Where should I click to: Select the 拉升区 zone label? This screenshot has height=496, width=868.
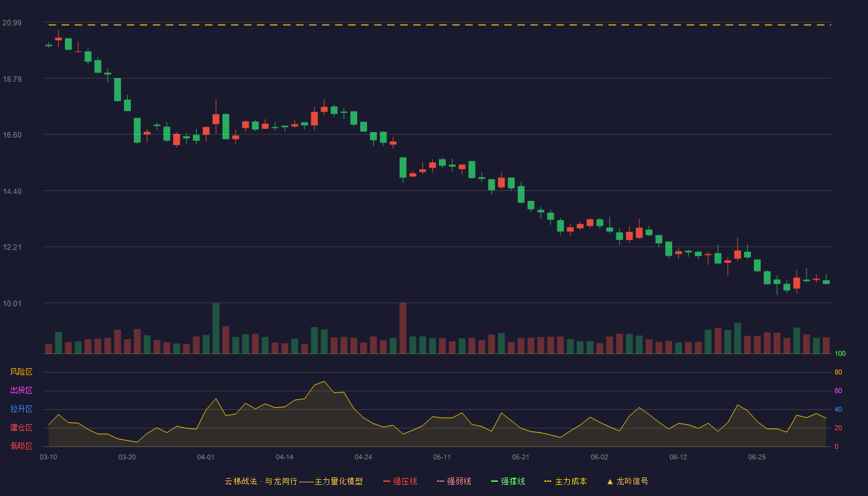point(21,409)
